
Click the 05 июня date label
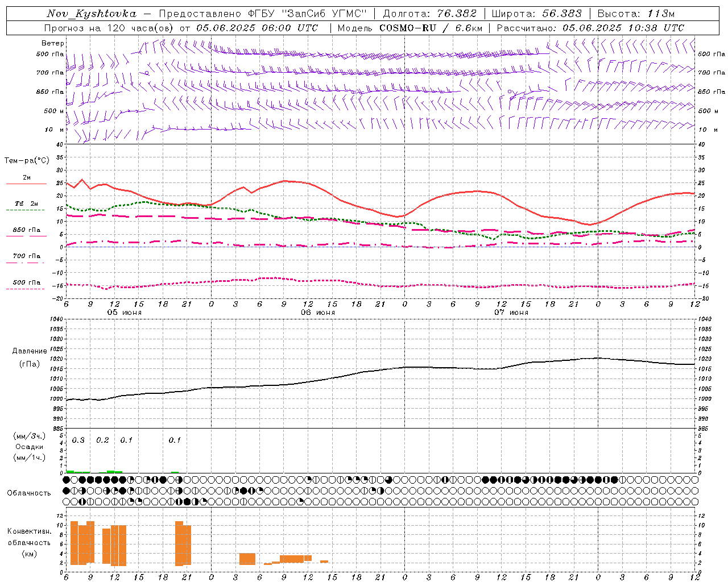pos(125,313)
